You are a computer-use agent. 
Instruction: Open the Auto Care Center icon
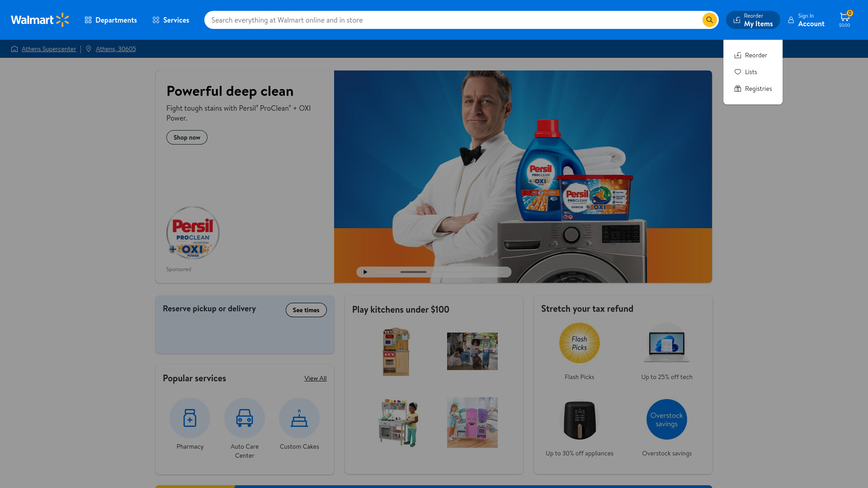(245, 418)
